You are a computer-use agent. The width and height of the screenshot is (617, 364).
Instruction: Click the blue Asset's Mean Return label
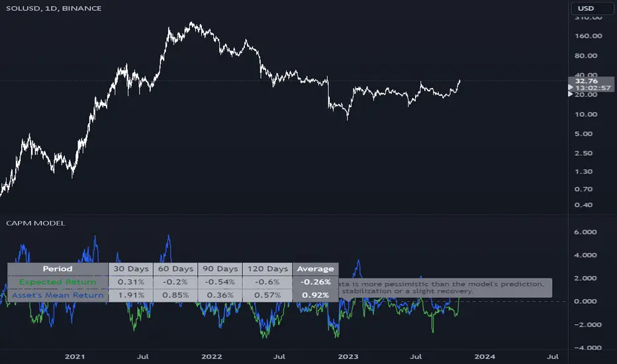tap(58, 295)
